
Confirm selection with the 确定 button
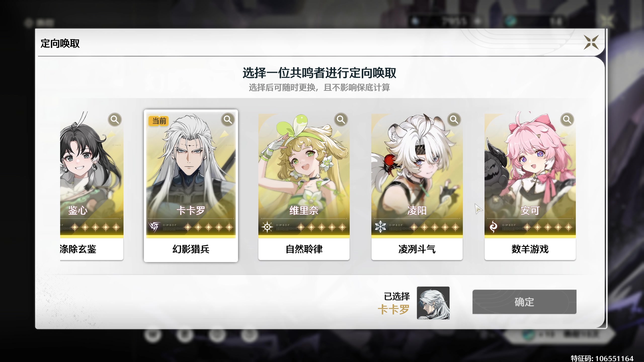(x=524, y=302)
